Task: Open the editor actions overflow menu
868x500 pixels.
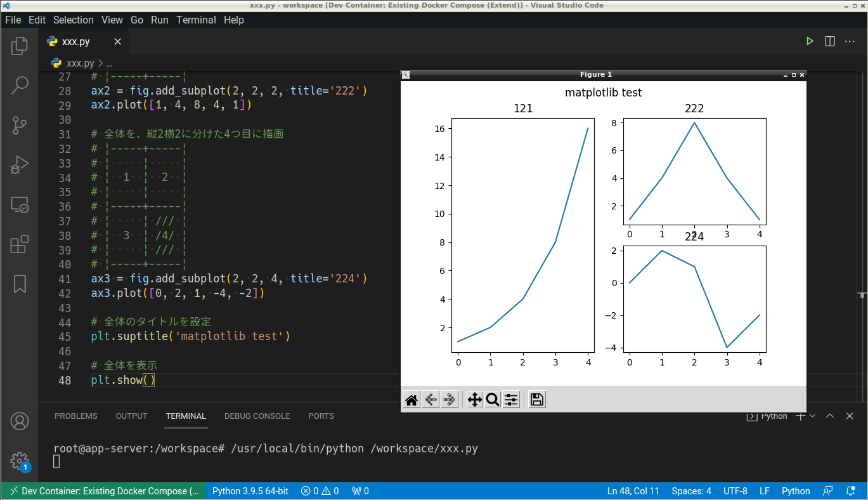Action: point(850,41)
